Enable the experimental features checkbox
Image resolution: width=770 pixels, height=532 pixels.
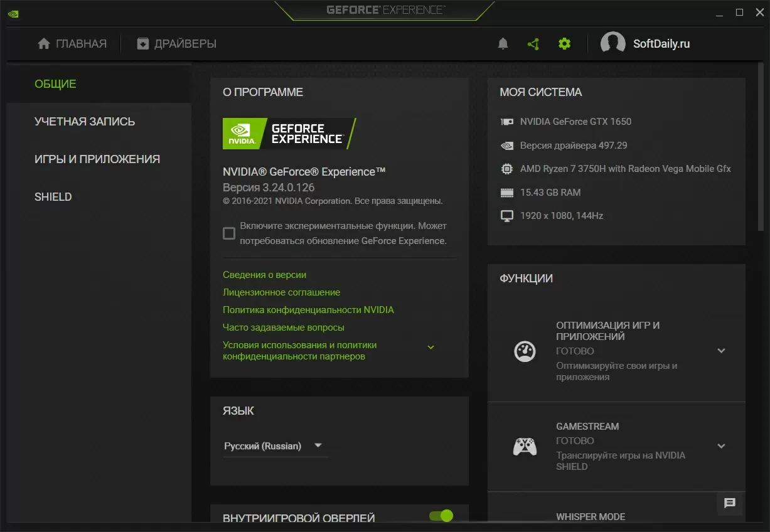coord(229,233)
